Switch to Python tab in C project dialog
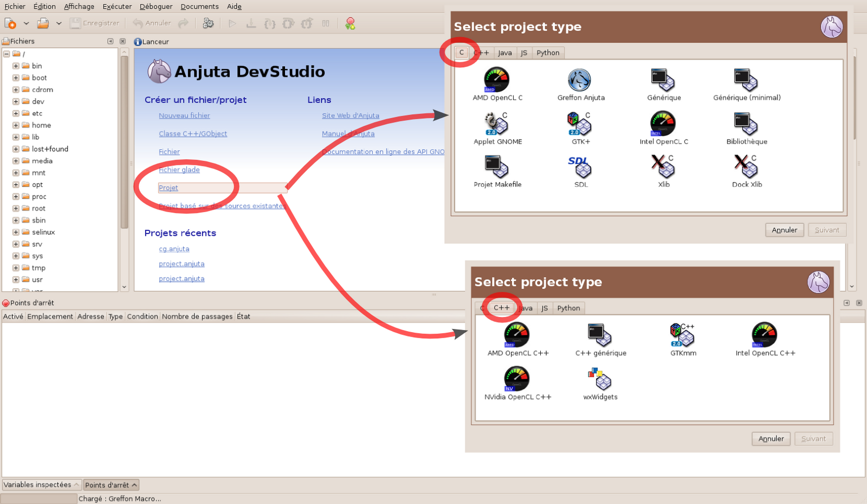Image resolution: width=867 pixels, height=504 pixels. coord(548,53)
